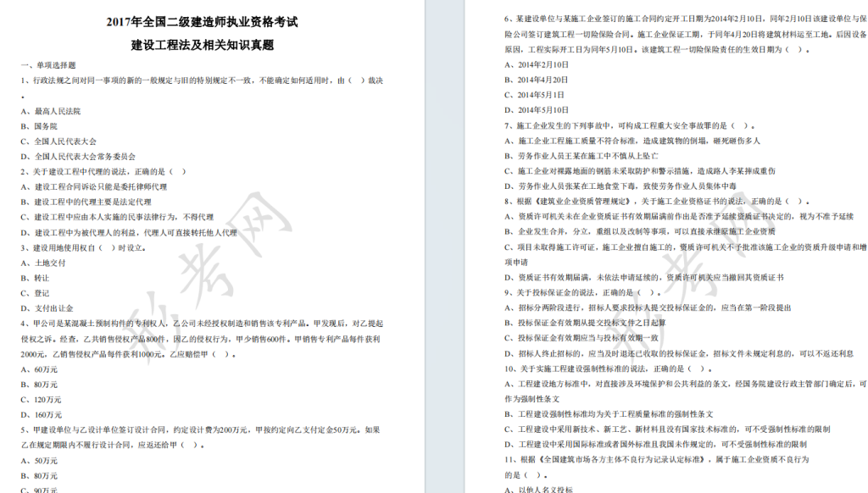Select option 'A、建设工程合同诉讼只能是委托律师代理'
The width and height of the screenshot is (868, 493).
[x=93, y=187]
